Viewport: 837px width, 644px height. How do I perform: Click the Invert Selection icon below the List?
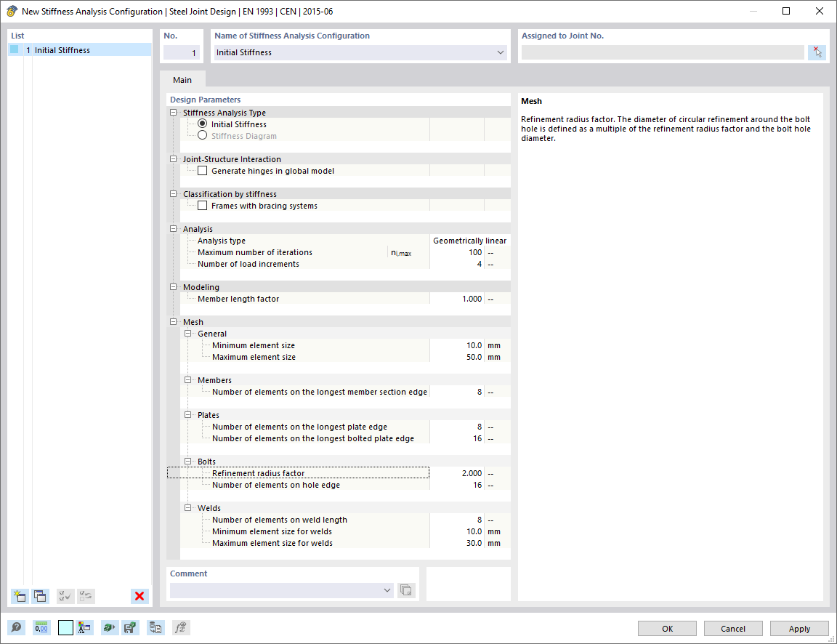click(86, 596)
